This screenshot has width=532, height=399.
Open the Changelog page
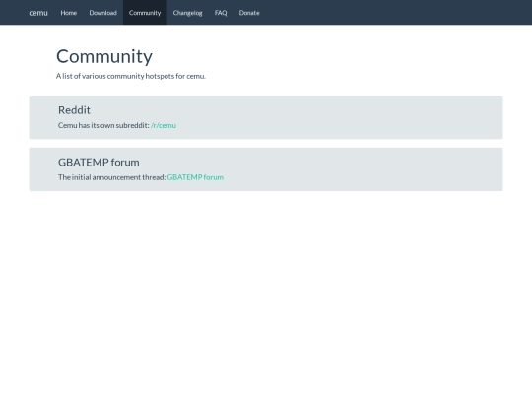click(187, 13)
